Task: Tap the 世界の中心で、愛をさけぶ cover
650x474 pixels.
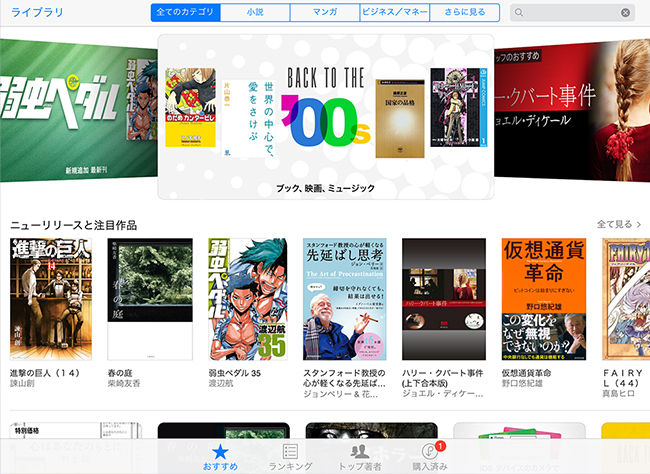Action: pyautogui.click(x=247, y=118)
